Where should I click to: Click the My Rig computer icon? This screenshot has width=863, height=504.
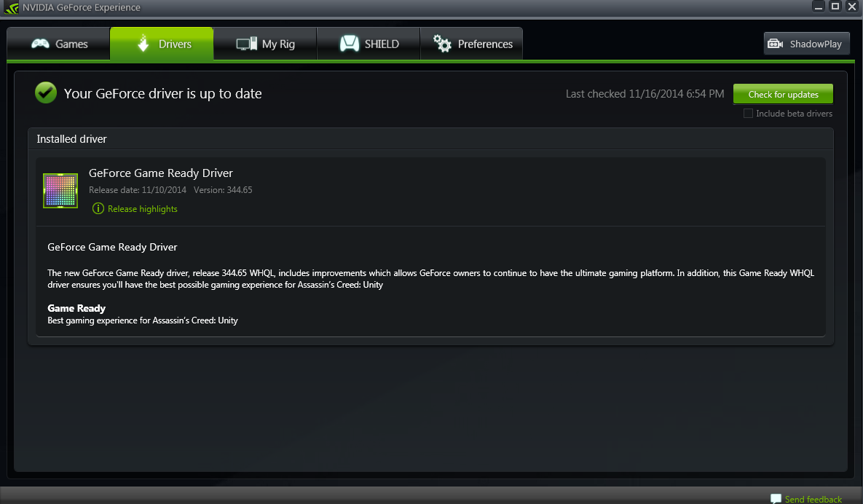[x=247, y=44]
